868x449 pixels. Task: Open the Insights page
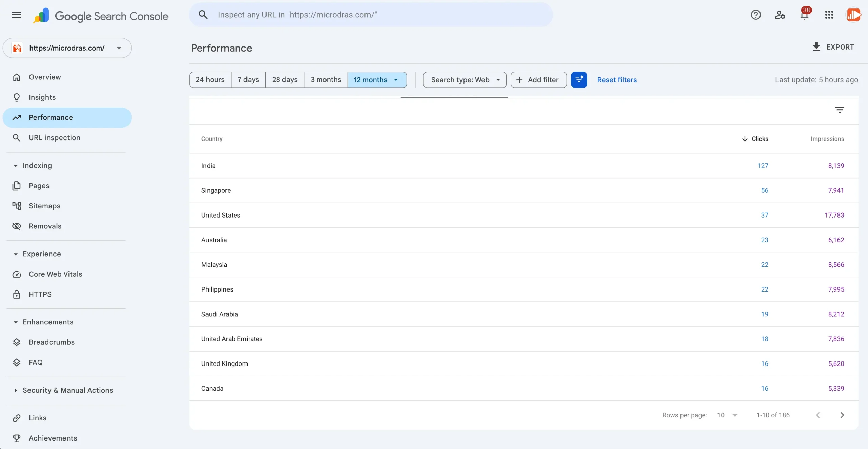pos(67,97)
